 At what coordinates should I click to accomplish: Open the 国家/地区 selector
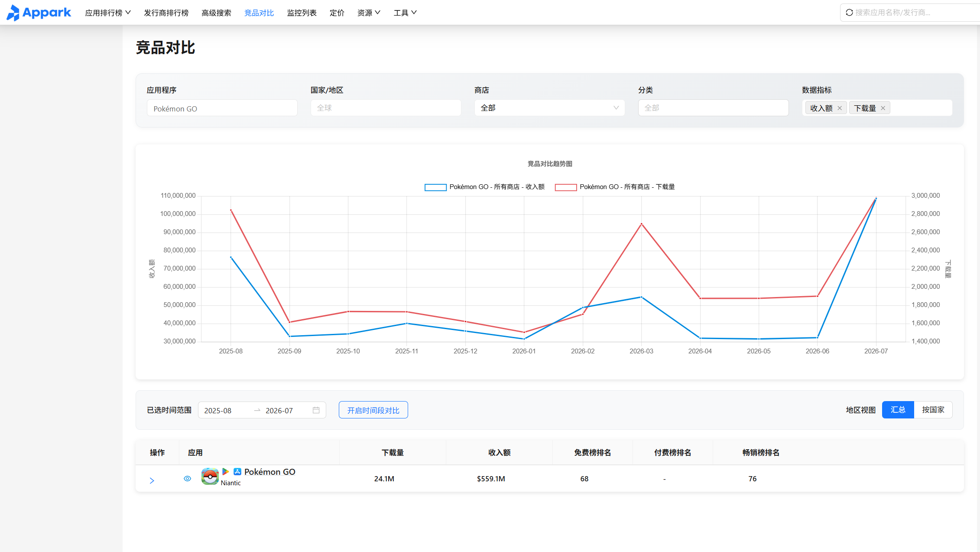click(386, 108)
